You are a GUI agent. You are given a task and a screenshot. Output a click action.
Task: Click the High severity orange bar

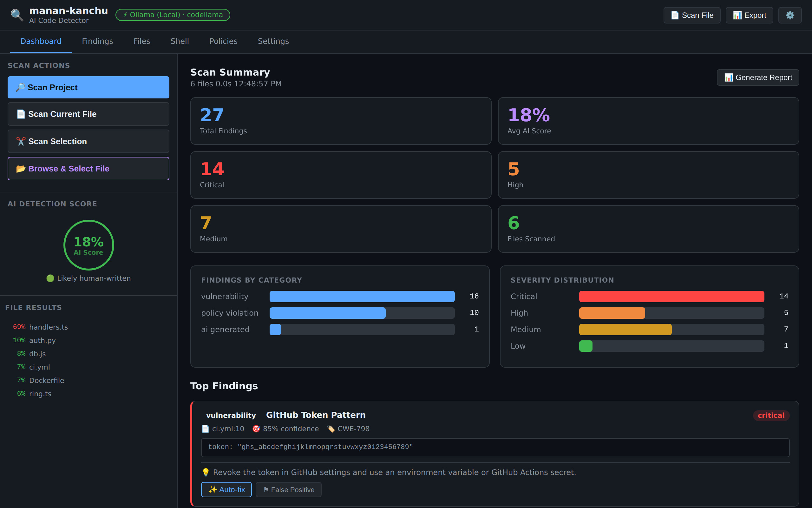coord(612,313)
